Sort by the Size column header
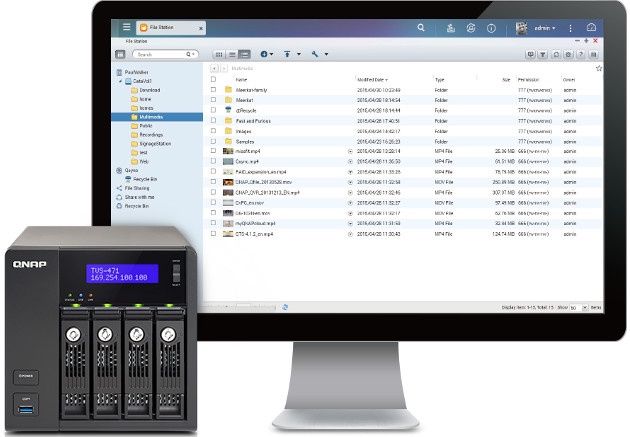Screen dimensions: 630x437 (x=506, y=80)
